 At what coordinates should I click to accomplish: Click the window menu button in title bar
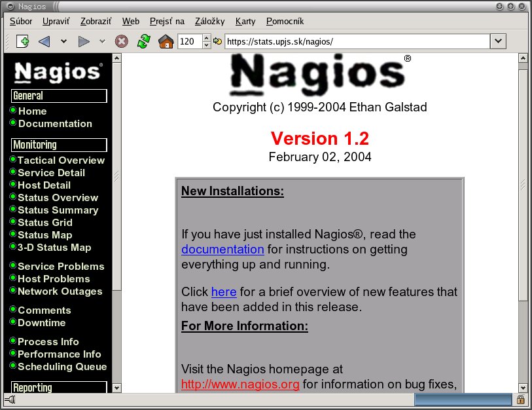click(10, 7)
